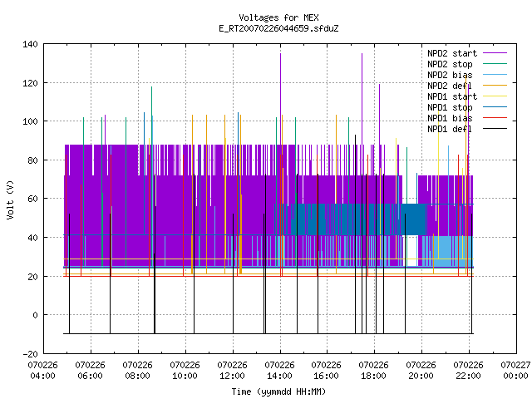Click the Volt (V) y-axis label
This screenshot has width=532, height=399.
point(10,199)
